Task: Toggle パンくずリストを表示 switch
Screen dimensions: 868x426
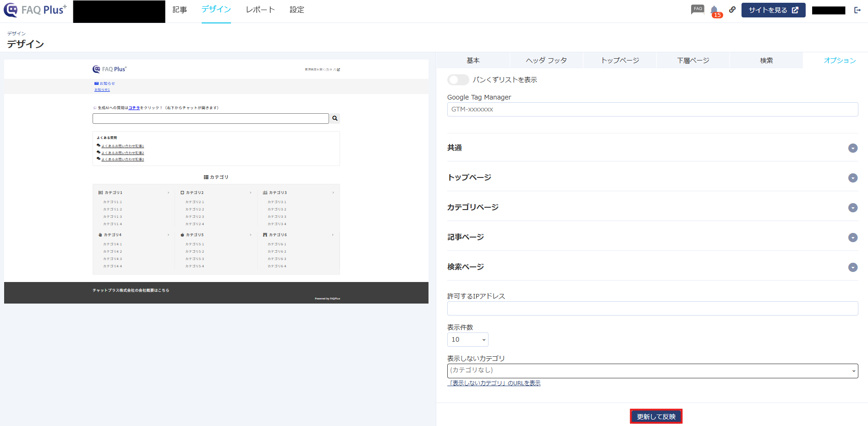Action: (x=458, y=80)
